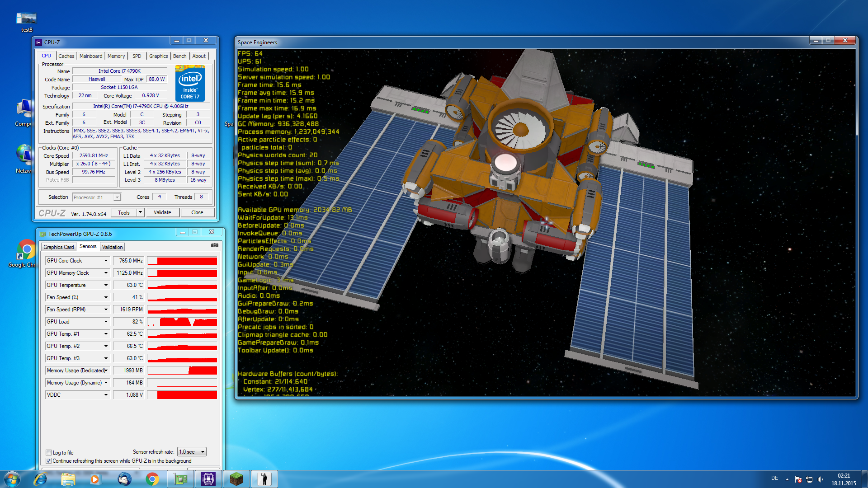Open the Sensor refresh rate dropdown
Image resolution: width=868 pixels, height=488 pixels.
(x=192, y=452)
